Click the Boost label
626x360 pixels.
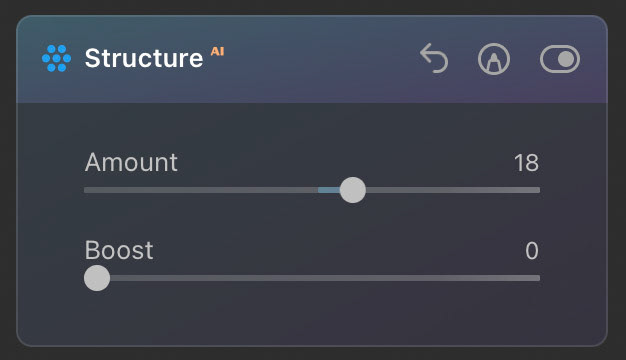(x=119, y=250)
